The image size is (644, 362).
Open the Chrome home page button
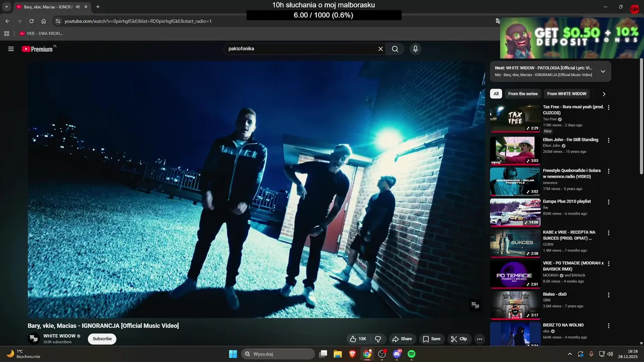(44, 21)
